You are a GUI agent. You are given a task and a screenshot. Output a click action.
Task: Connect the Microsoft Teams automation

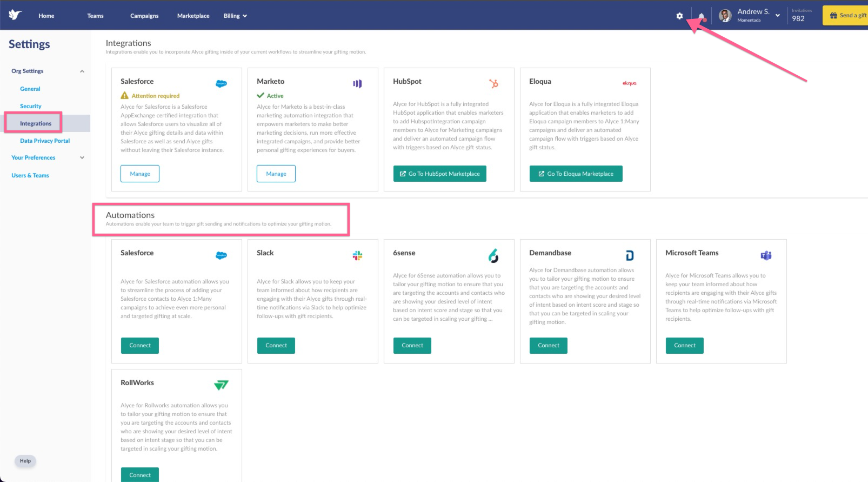(685, 345)
